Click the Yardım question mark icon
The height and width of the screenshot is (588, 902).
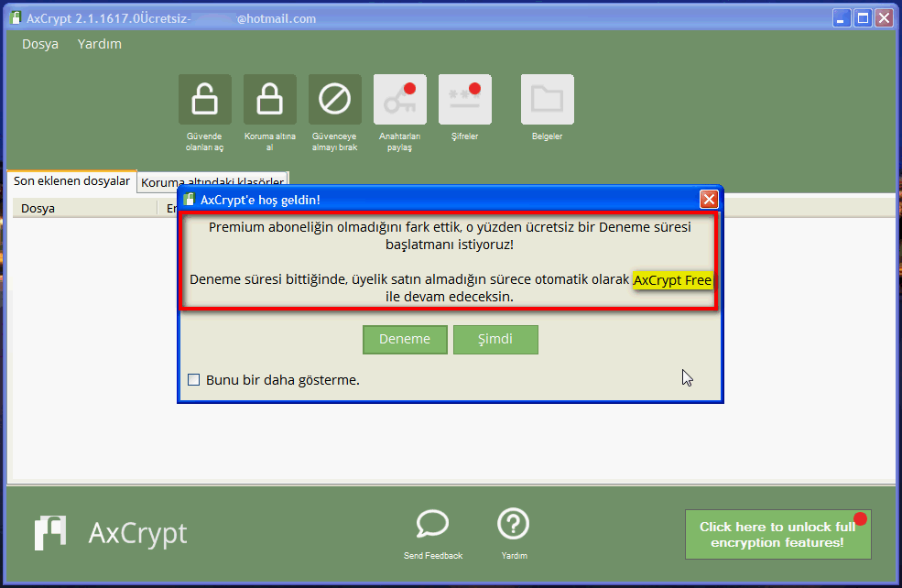[x=513, y=524]
